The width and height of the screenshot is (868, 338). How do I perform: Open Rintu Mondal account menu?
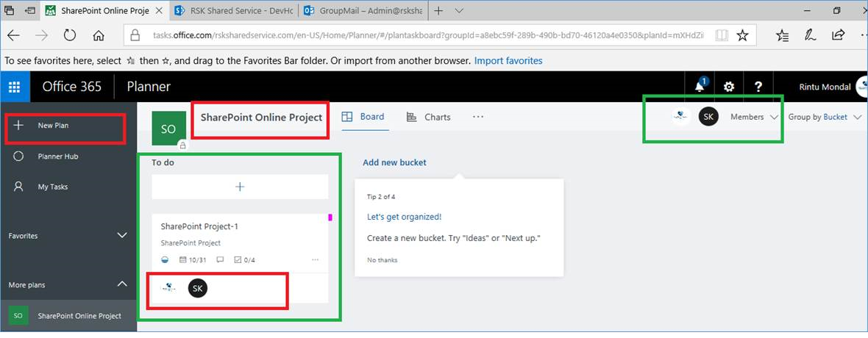[x=825, y=87]
